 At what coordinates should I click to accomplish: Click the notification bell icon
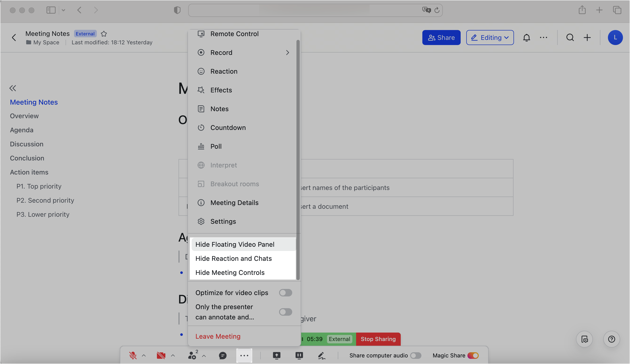click(526, 38)
